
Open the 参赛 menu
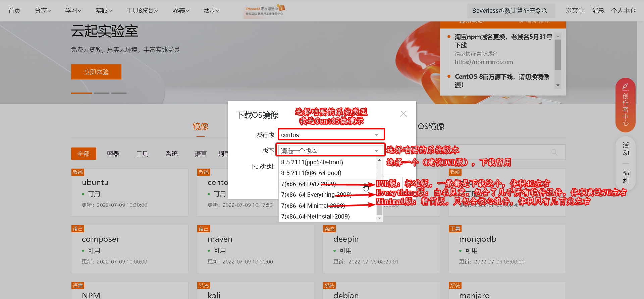click(181, 11)
